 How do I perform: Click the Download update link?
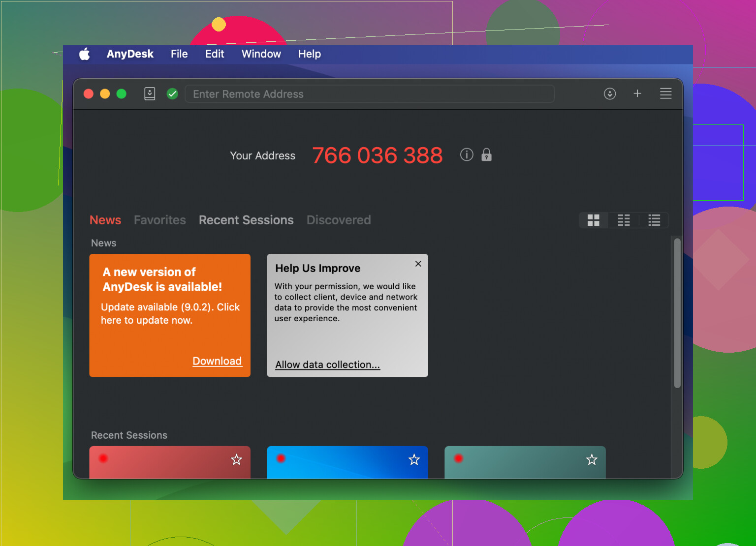click(217, 361)
